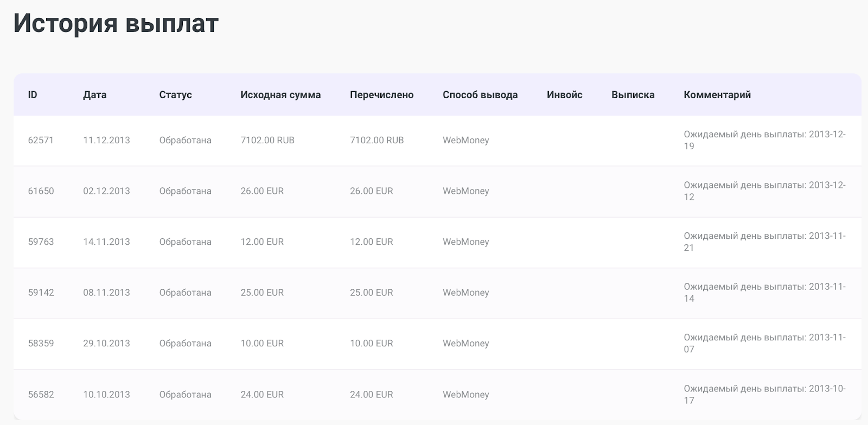Image resolution: width=868 pixels, height=425 pixels.
Task: Select payout ID 62571
Action: (41, 140)
